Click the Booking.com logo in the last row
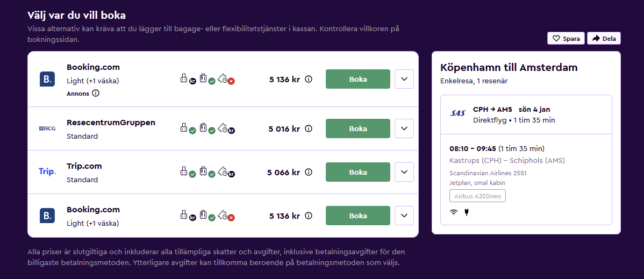 tap(47, 216)
